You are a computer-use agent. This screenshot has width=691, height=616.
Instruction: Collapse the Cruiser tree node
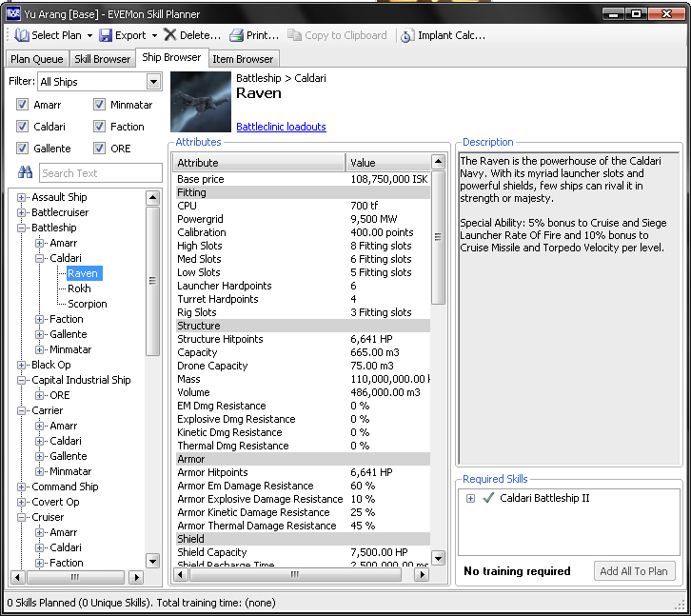pos(21,517)
